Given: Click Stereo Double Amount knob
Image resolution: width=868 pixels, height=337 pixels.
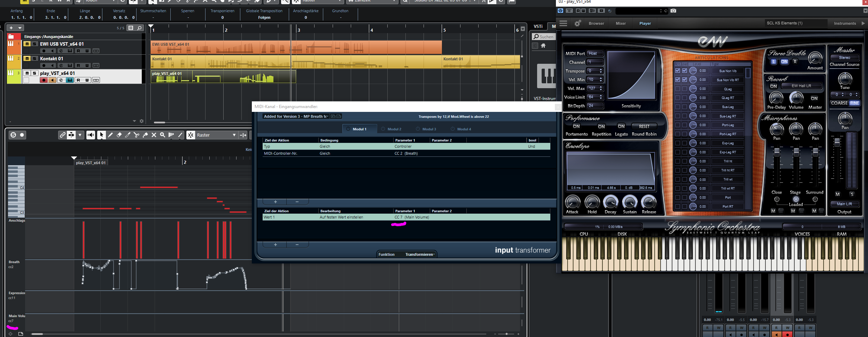Looking at the screenshot, I should tap(815, 58).
